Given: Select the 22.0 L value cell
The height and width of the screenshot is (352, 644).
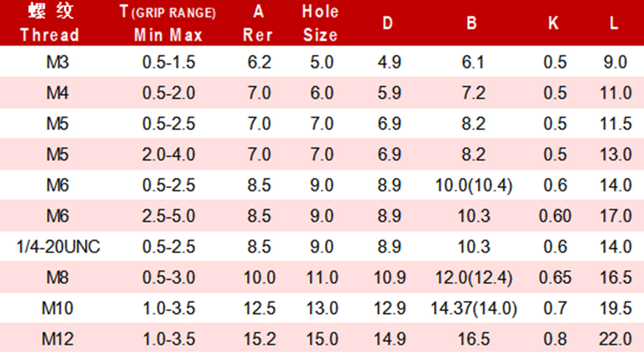Looking at the screenshot, I should click(616, 339).
